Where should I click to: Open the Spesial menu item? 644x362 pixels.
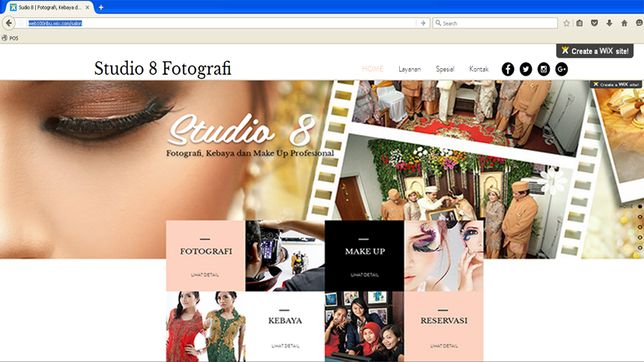tap(445, 70)
